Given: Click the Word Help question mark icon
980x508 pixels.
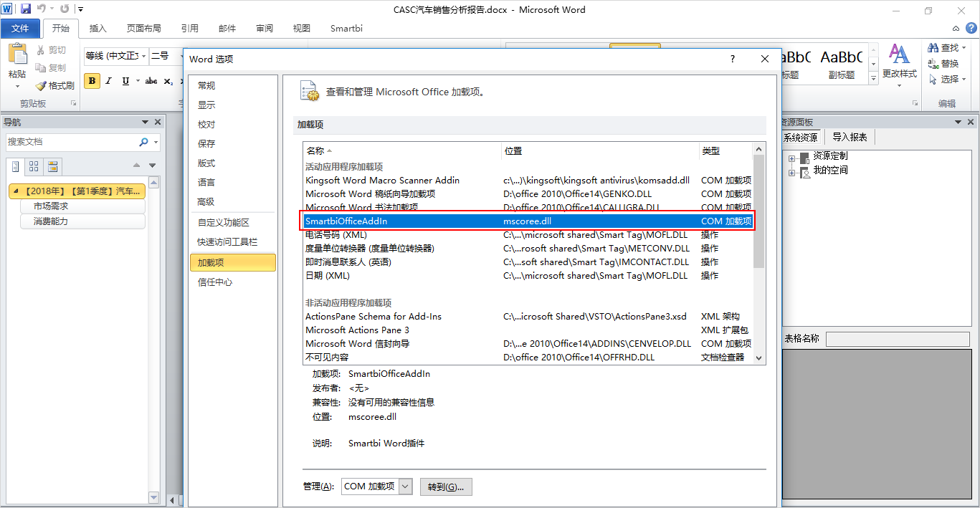Looking at the screenshot, I should tap(971, 28).
